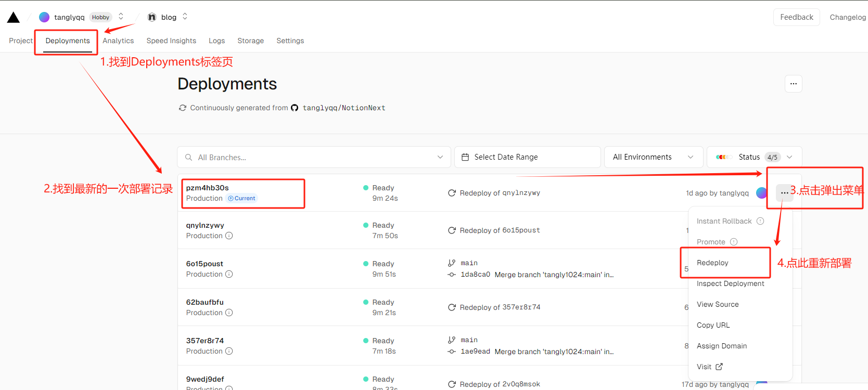Click the info icon next to Instant Rollback
Screen dimensions: 868x390
coord(760,221)
